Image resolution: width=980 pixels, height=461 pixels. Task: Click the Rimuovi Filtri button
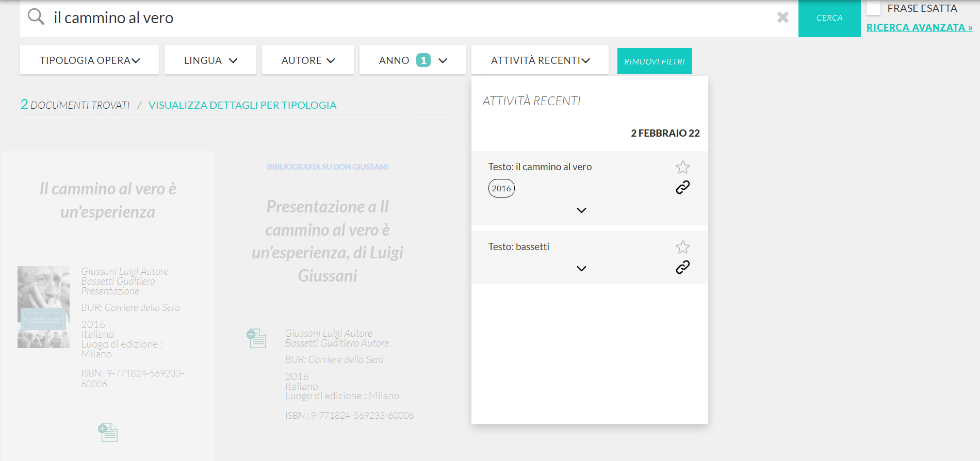click(x=654, y=61)
